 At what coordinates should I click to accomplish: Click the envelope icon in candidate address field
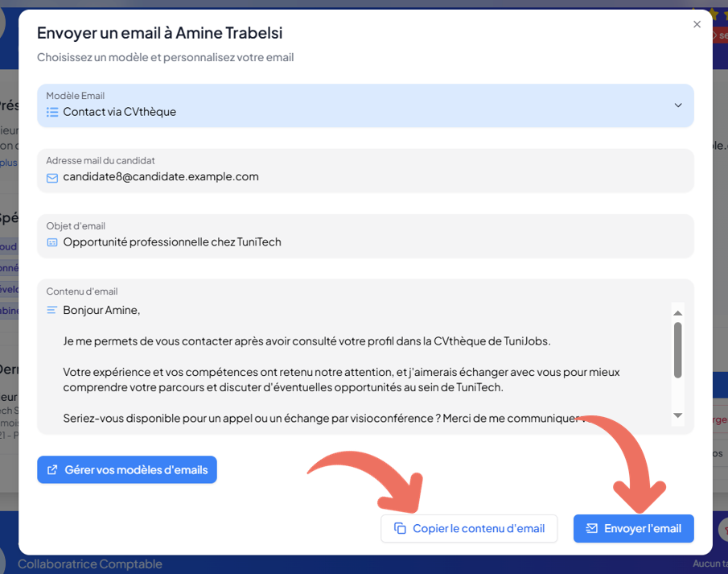point(52,177)
